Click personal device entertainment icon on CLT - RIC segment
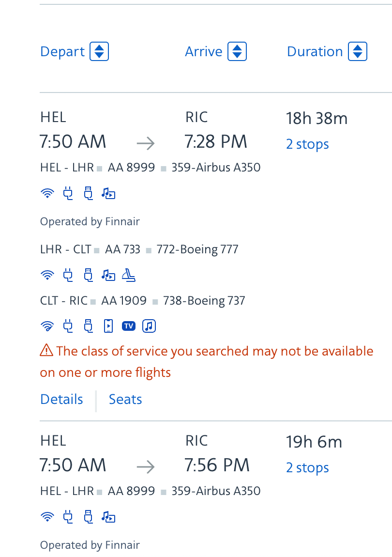Image resolution: width=392 pixels, height=557 pixels. tap(108, 326)
